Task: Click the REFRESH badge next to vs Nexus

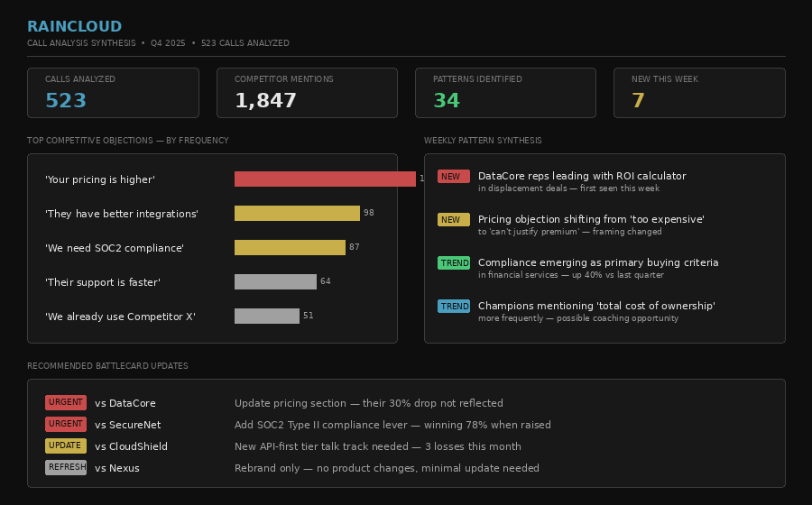Action: 66,468
